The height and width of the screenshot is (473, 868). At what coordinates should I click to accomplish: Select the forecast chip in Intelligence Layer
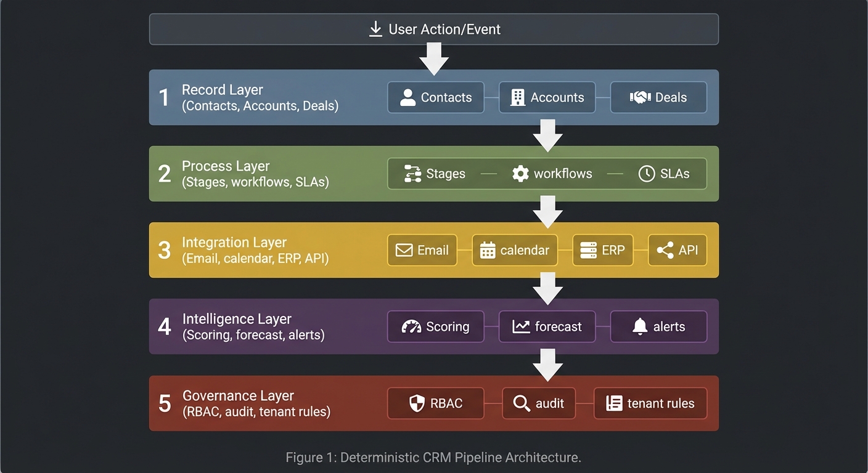(x=547, y=326)
